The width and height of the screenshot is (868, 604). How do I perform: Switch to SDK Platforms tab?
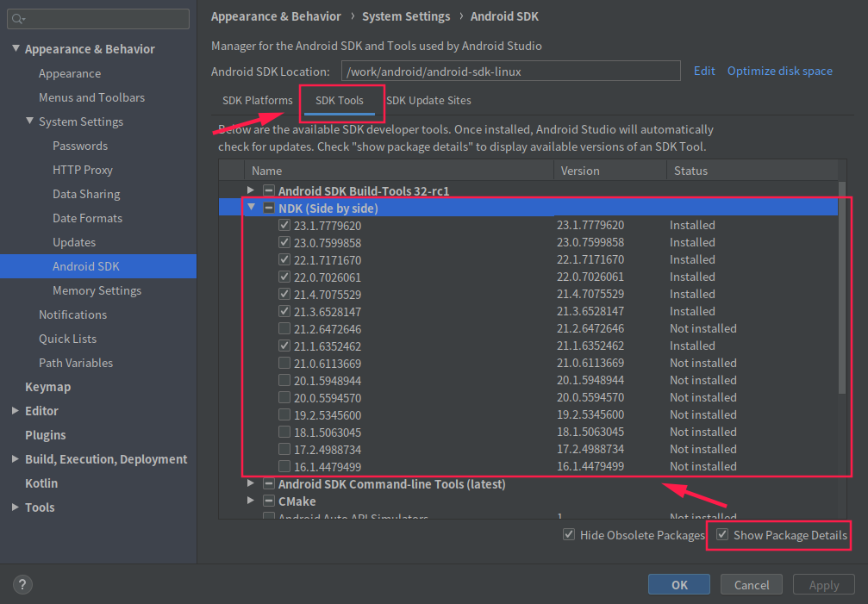tap(258, 101)
